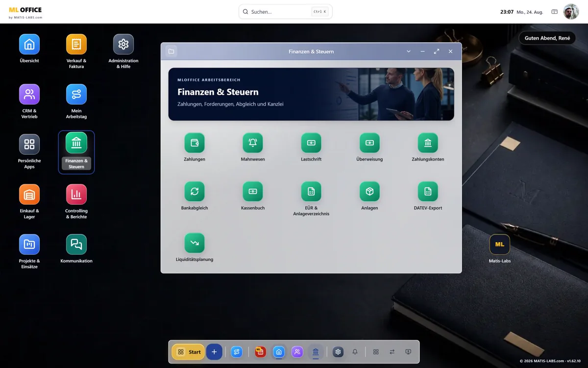Image resolution: width=588 pixels, height=368 pixels.
Task: Click the red ML calendar dock icon
Action: click(x=260, y=352)
